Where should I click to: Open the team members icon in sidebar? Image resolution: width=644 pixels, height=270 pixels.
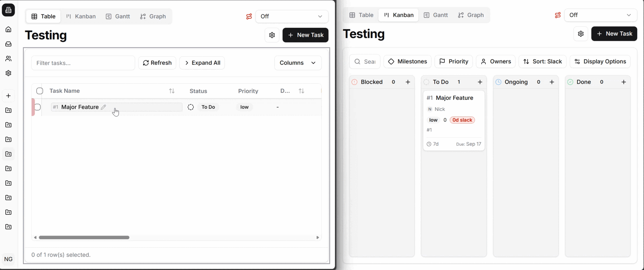click(x=8, y=59)
